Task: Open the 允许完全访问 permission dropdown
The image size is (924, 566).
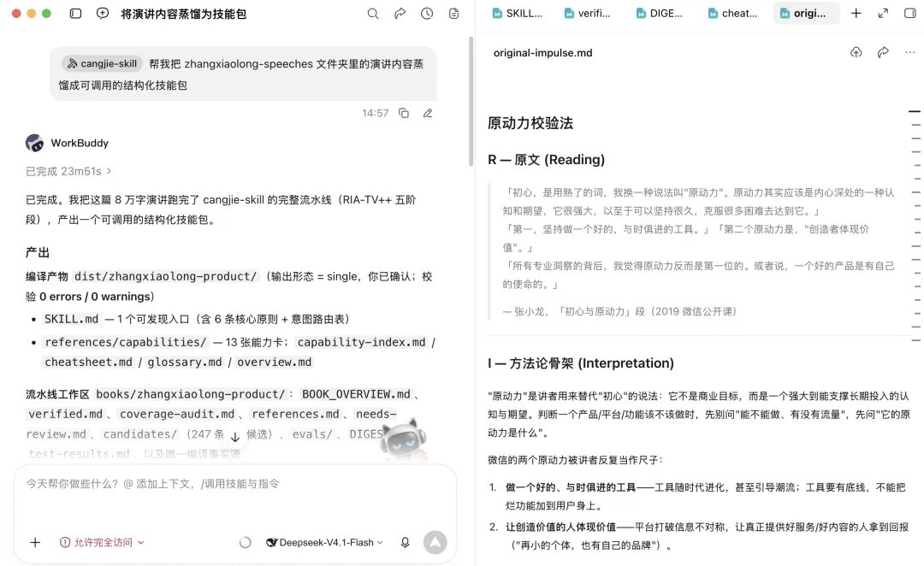Action: [x=102, y=542]
